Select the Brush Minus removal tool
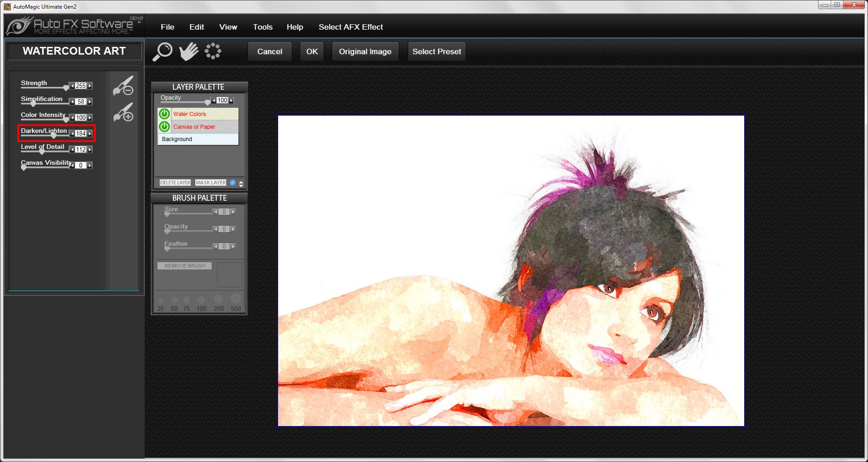The image size is (868, 462). [124, 86]
